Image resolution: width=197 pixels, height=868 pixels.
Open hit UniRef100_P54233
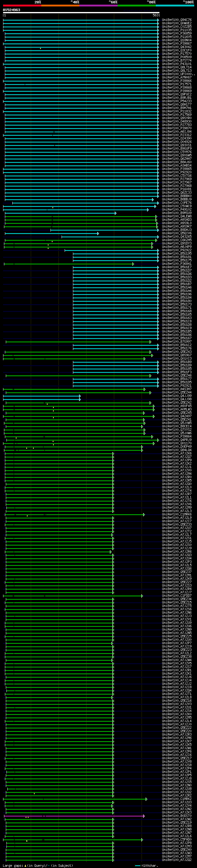point(177,101)
